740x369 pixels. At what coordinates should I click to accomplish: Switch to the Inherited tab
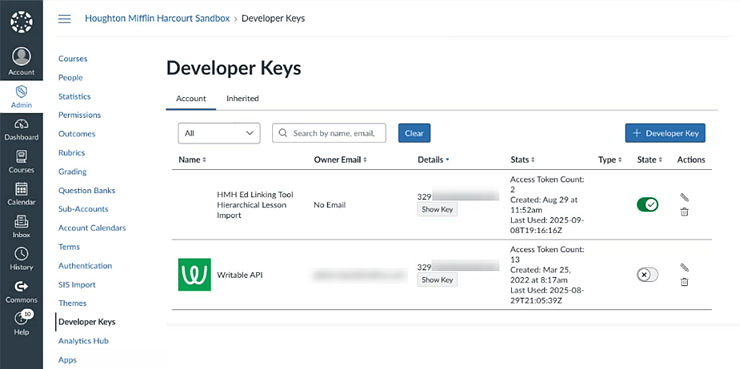coord(243,99)
